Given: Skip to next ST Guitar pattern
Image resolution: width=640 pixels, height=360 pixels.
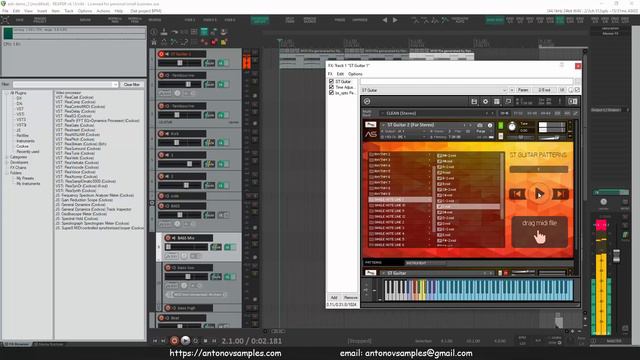Looking at the screenshot, I should (560, 194).
